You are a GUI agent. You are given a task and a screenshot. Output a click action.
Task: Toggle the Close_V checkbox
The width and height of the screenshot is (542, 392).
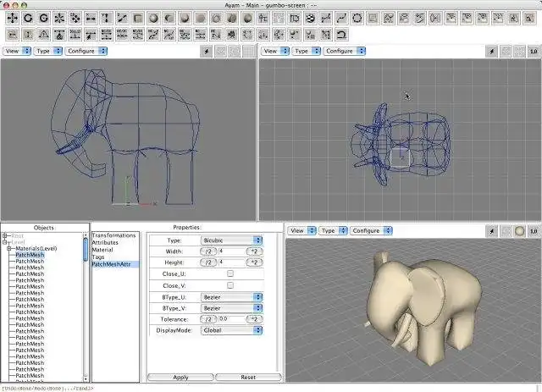pyautogui.click(x=230, y=285)
